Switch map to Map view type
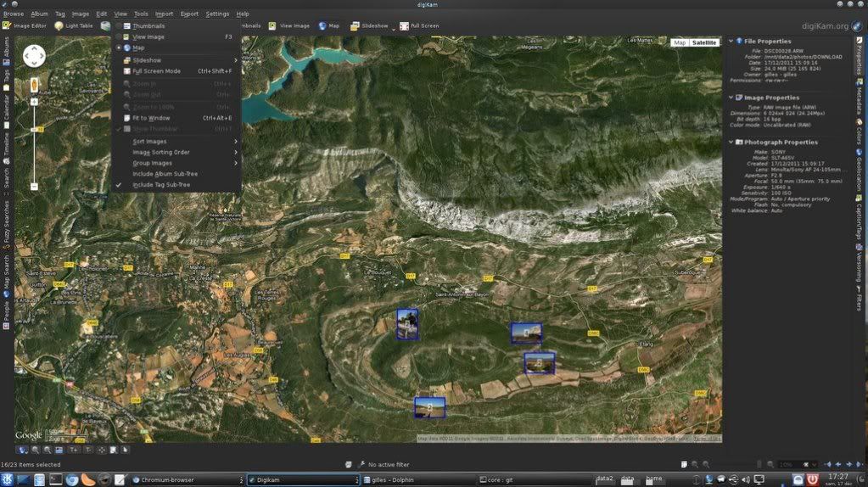 (680, 42)
